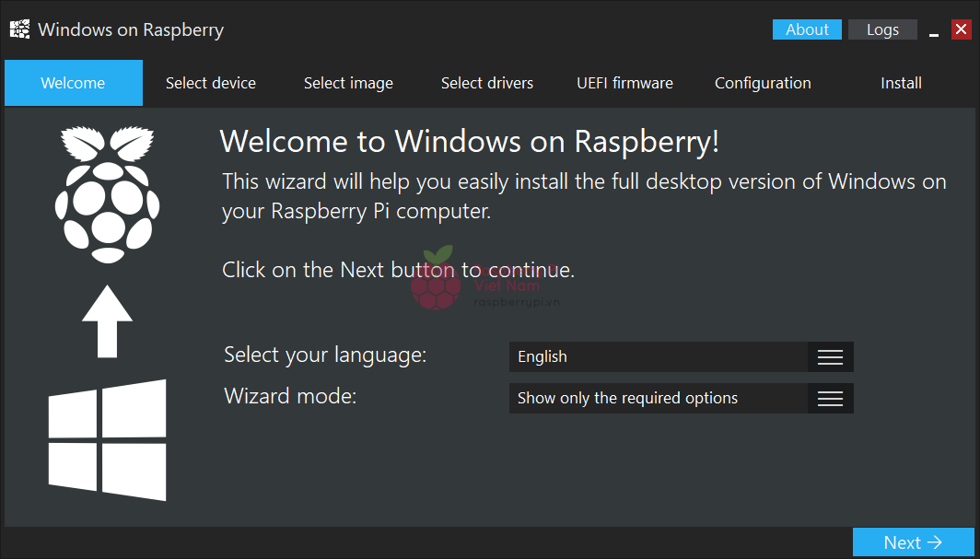The height and width of the screenshot is (559, 980).
Task: Click hamburger icon beside English language
Action: 830,357
